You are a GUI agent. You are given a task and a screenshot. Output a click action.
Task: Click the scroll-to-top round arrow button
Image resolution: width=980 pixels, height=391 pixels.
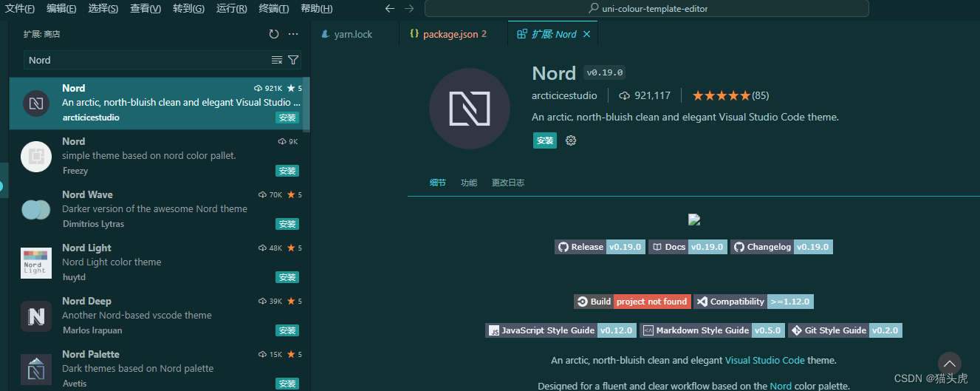point(949,363)
